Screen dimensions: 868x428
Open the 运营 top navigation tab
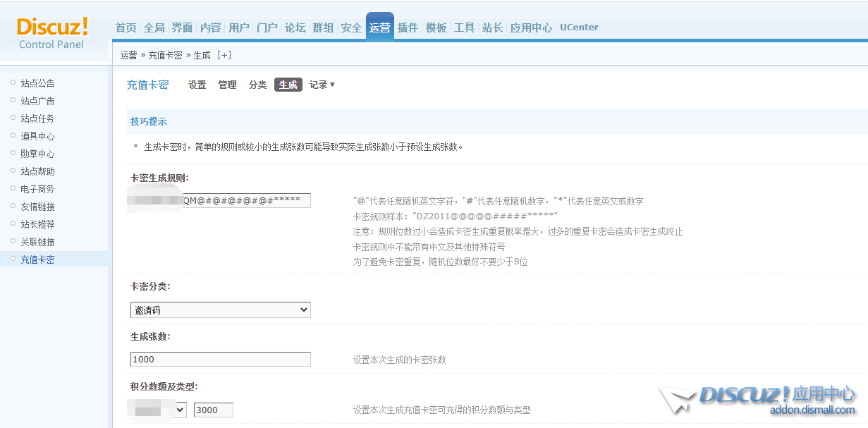tap(379, 27)
